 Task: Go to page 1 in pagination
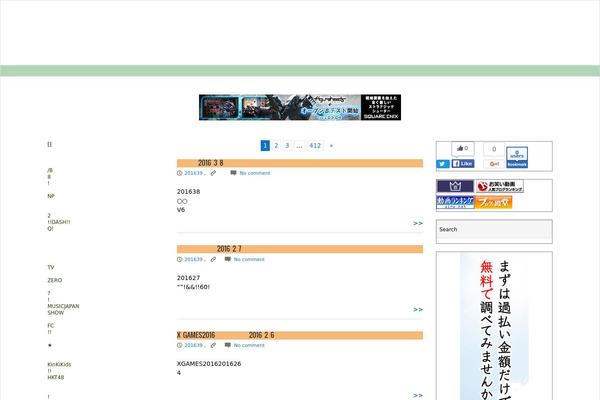265,145
